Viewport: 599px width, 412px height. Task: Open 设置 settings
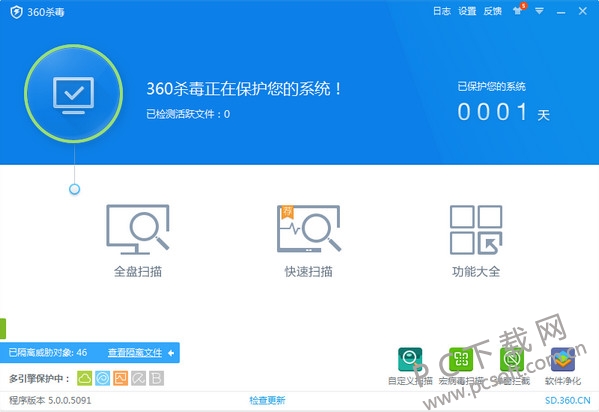coord(467,11)
